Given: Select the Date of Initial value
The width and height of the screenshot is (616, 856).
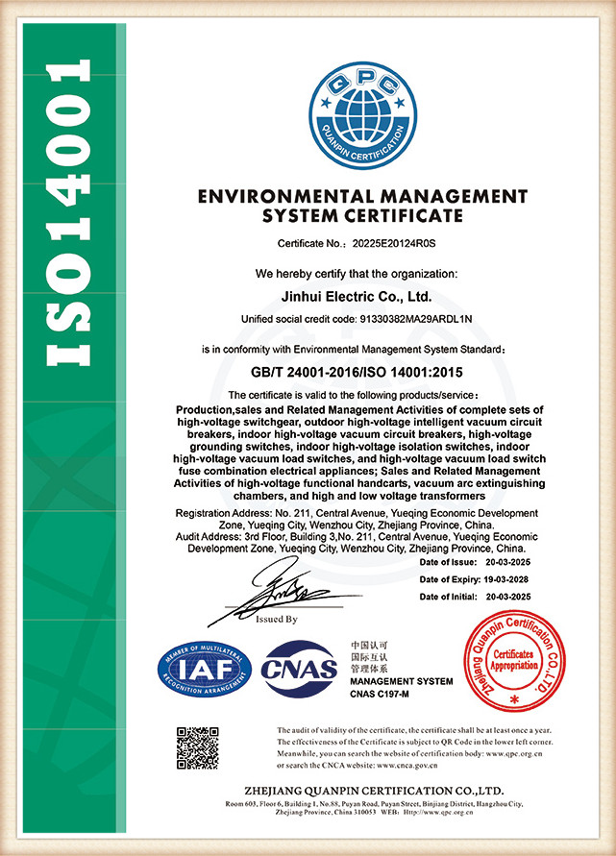Looking at the screenshot, I should [x=507, y=597].
